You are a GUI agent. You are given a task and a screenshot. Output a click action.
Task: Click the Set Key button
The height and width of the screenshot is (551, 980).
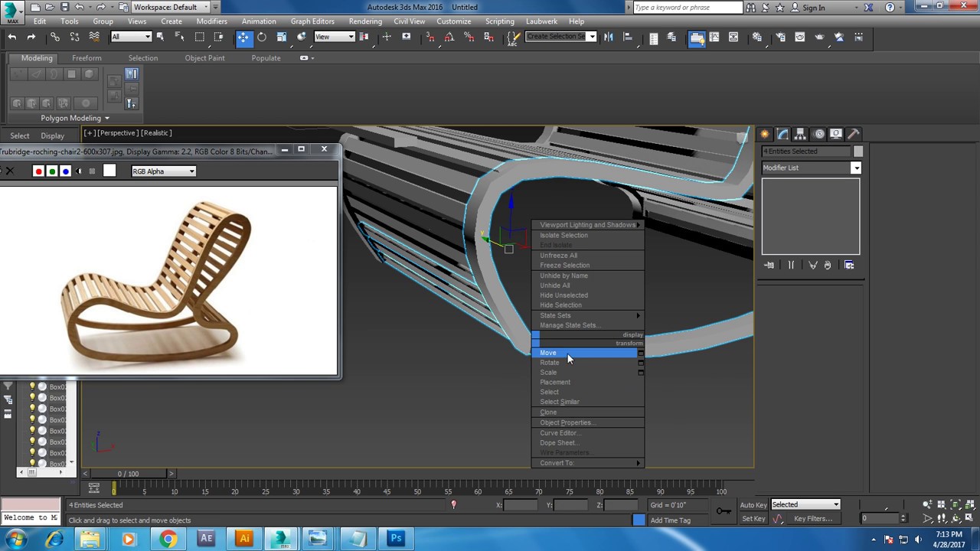coord(753,519)
